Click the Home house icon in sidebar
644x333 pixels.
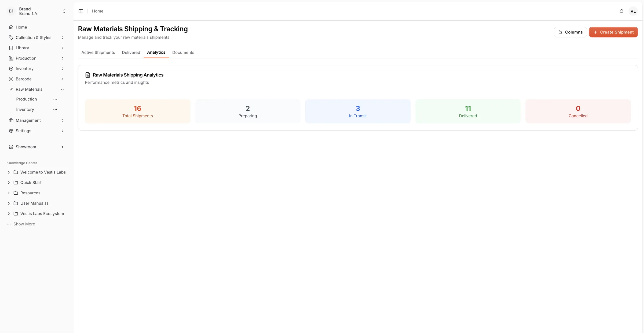(11, 27)
